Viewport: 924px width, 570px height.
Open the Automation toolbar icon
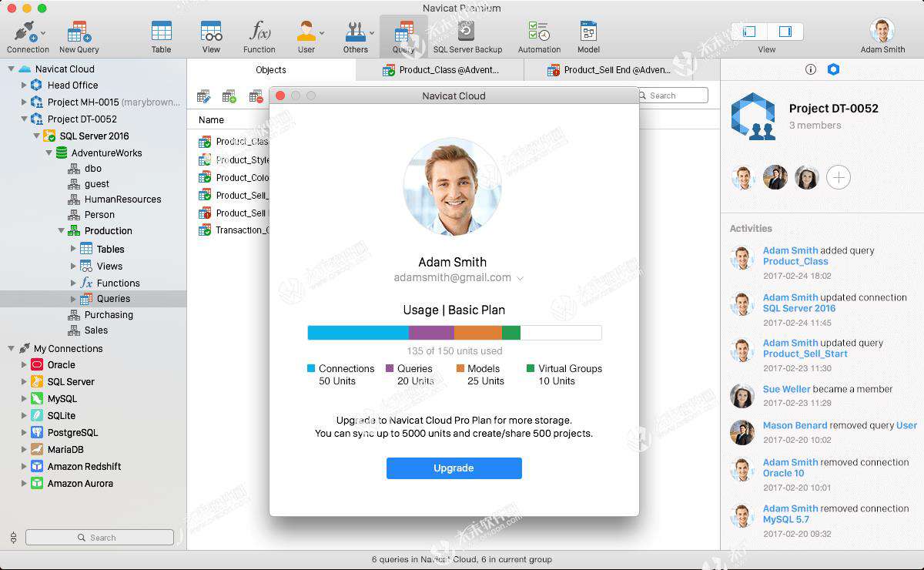coord(539,32)
